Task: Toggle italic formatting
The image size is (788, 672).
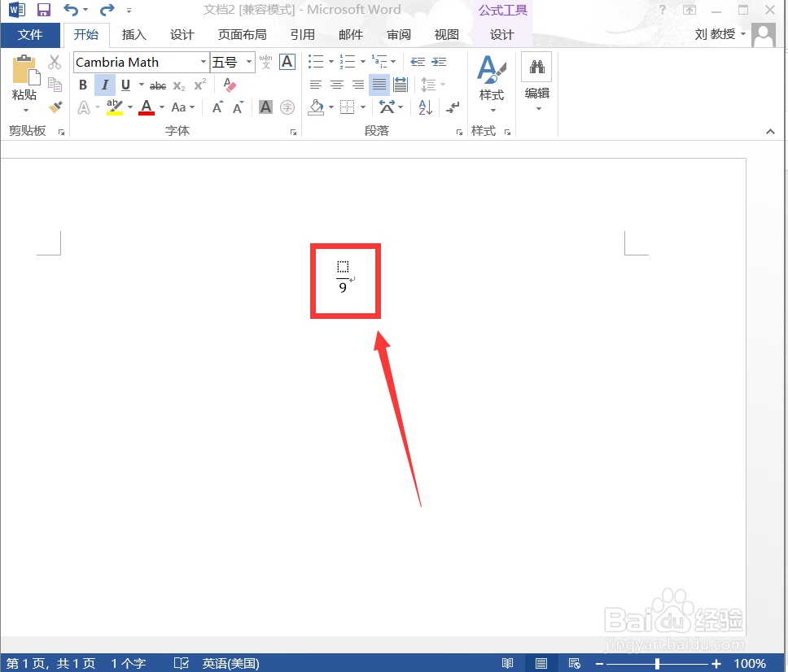Action: coord(104,85)
